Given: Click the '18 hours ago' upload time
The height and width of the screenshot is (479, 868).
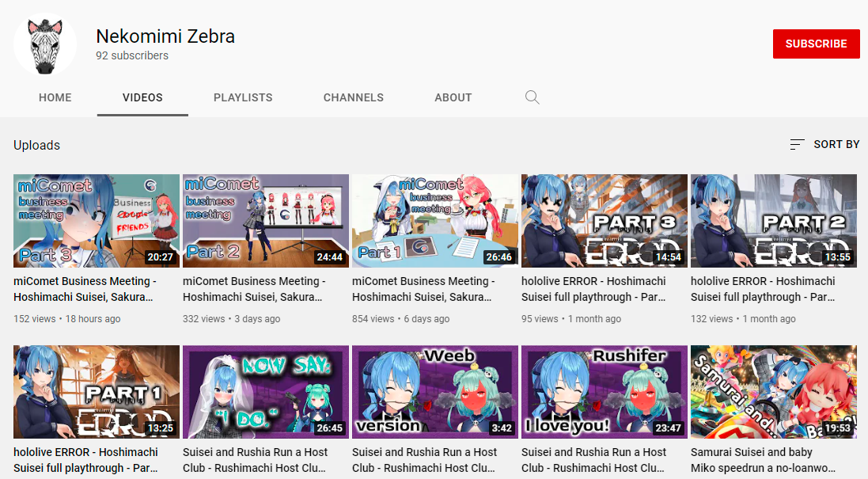Looking at the screenshot, I should point(93,319).
